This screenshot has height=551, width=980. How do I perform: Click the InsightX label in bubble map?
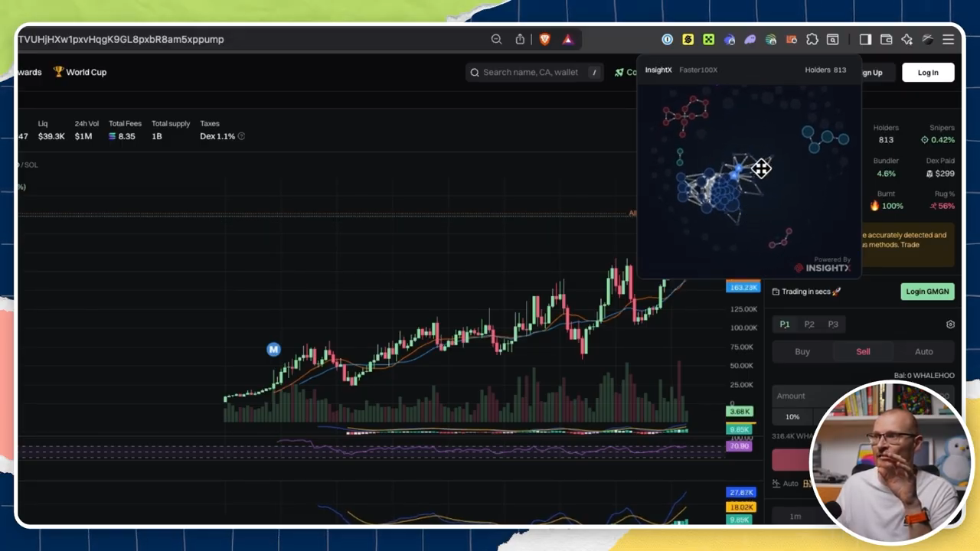point(658,70)
